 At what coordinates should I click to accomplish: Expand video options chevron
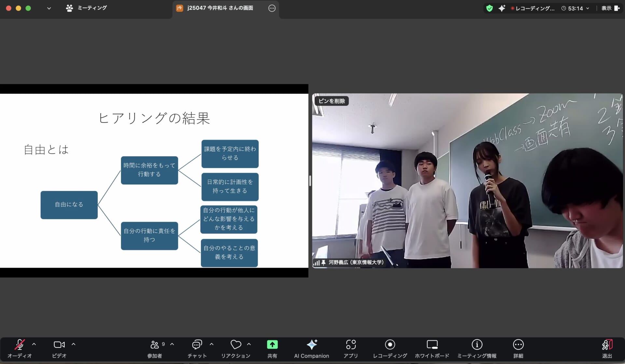[74, 344]
